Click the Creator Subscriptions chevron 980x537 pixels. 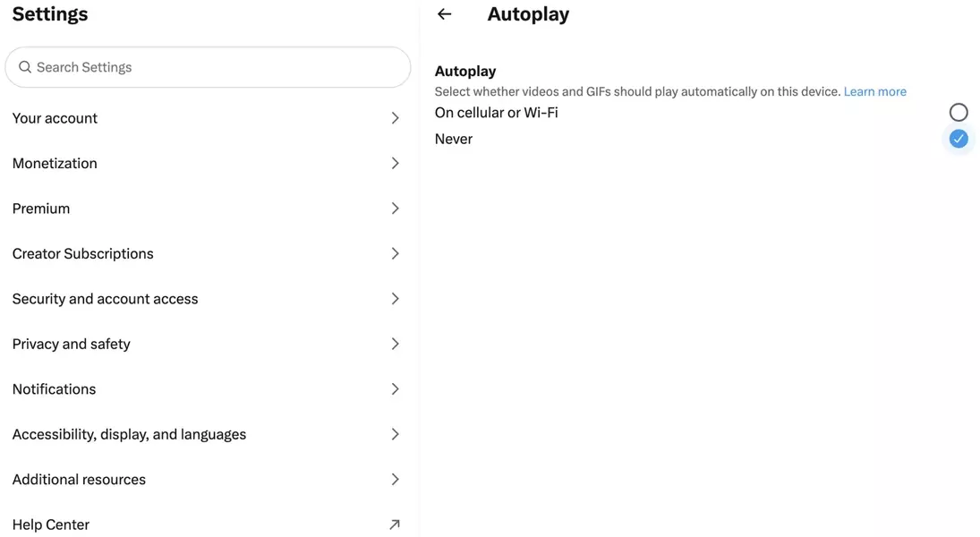[395, 253]
